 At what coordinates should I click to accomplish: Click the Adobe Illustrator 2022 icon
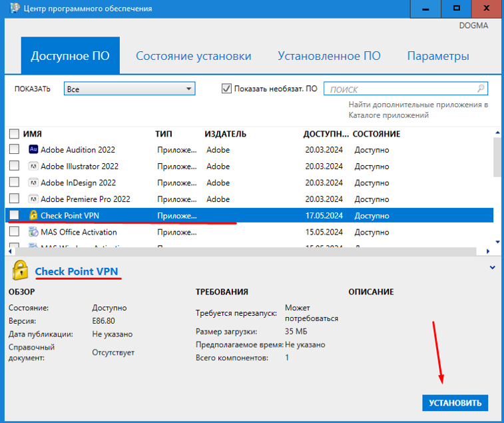pyautogui.click(x=34, y=167)
